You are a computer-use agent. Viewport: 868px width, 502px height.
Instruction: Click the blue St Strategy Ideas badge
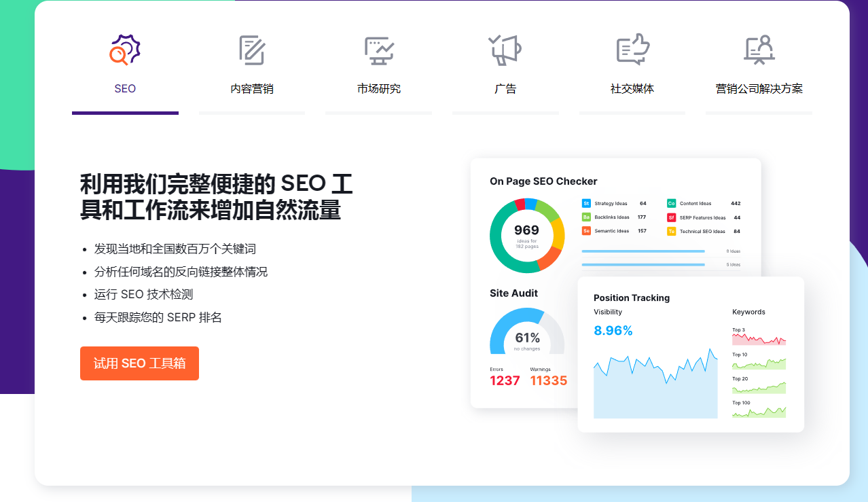(x=586, y=203)
